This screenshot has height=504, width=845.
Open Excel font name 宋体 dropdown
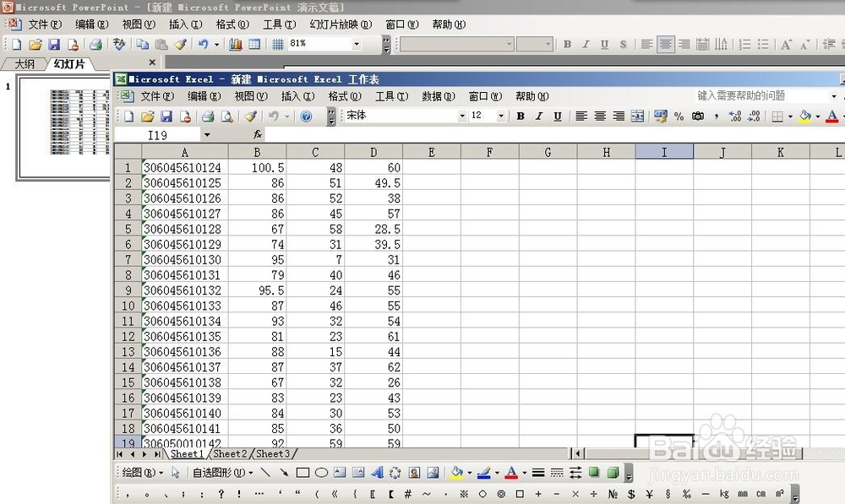point(462,116)
